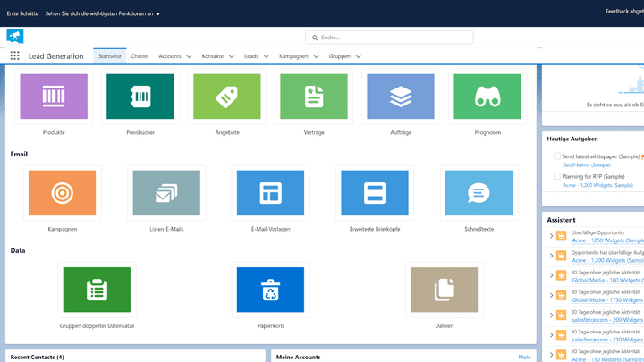Screen dimensions: 644x362
Task: Open the Preisbücher icon
Action: point(140,97)
